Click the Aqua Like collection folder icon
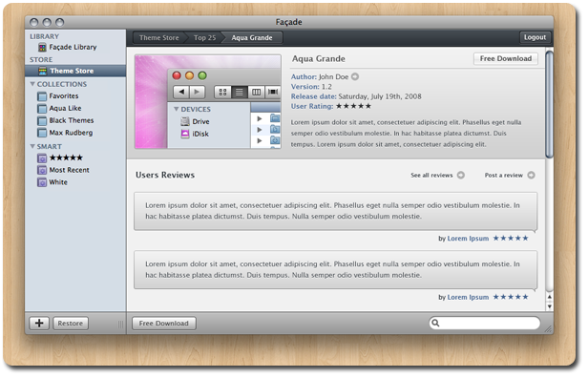 pyautogui.click(x=42, y=109)
